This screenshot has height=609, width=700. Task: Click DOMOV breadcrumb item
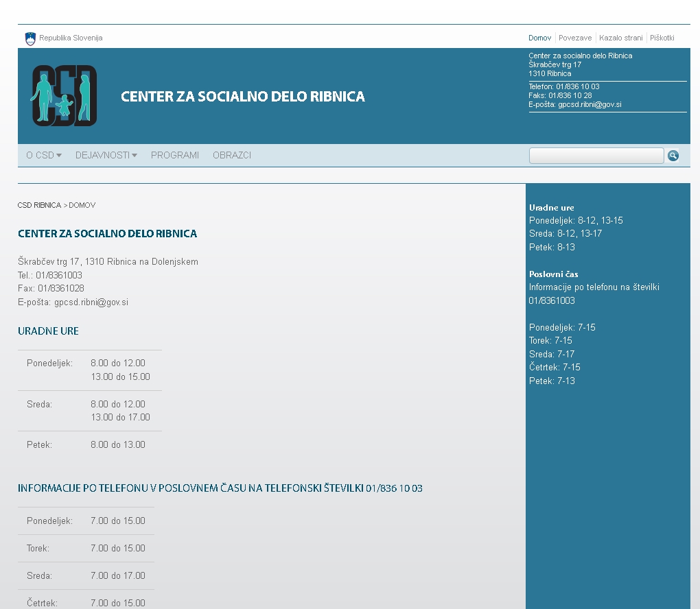coord(82,205)
